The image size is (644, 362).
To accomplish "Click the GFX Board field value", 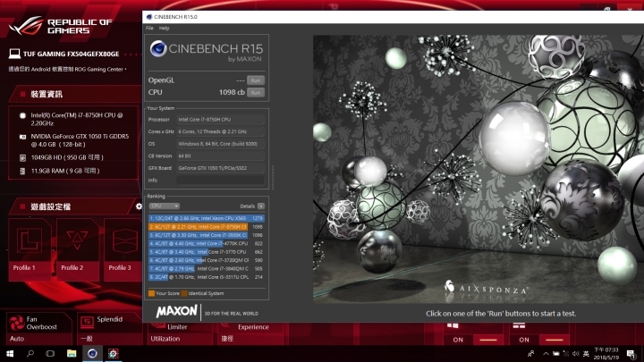I will click(221, 168).
